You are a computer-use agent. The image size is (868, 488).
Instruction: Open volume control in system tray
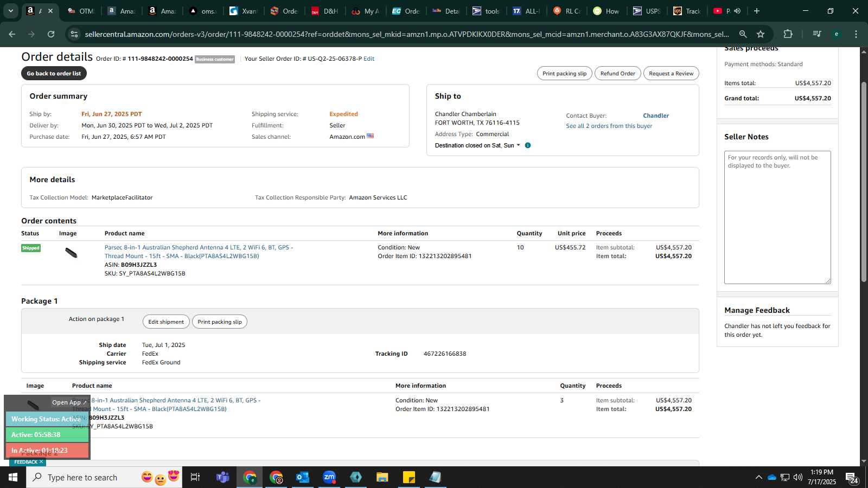798,477
